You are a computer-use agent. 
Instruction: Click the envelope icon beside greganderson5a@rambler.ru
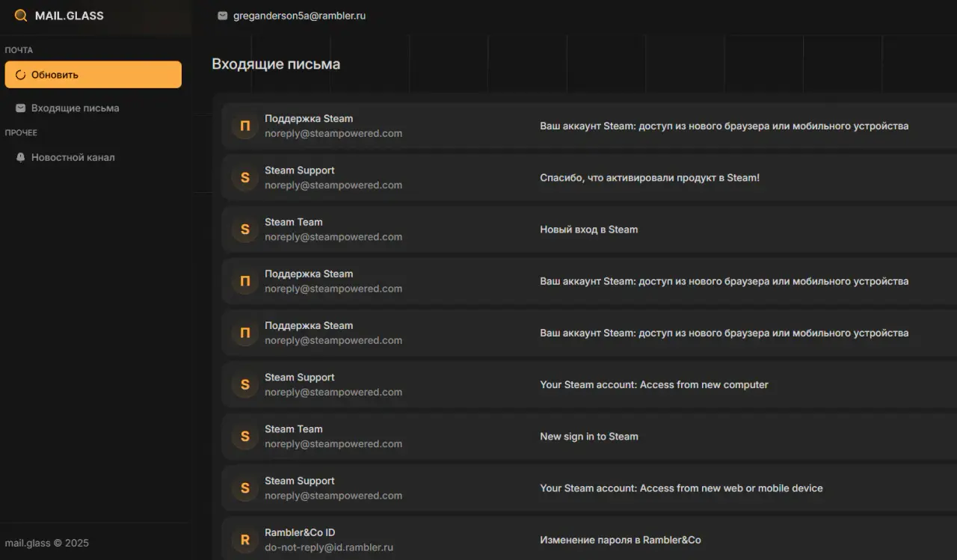coord(222,16)
